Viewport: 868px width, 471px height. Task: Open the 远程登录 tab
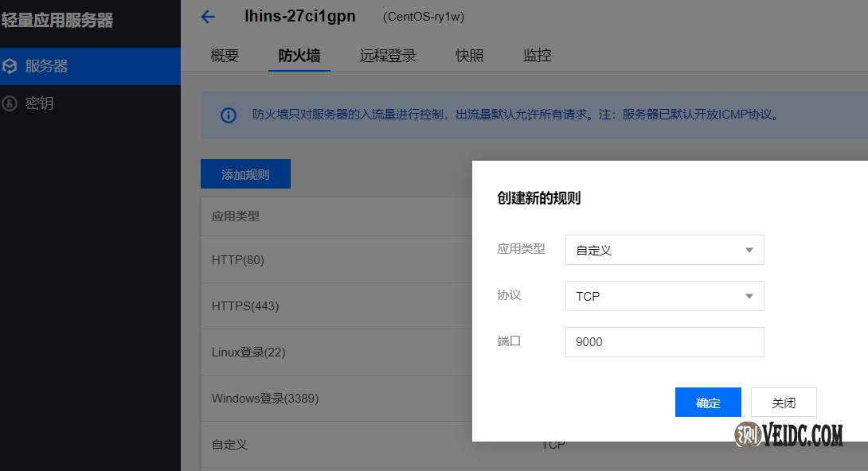coord(388,56)
